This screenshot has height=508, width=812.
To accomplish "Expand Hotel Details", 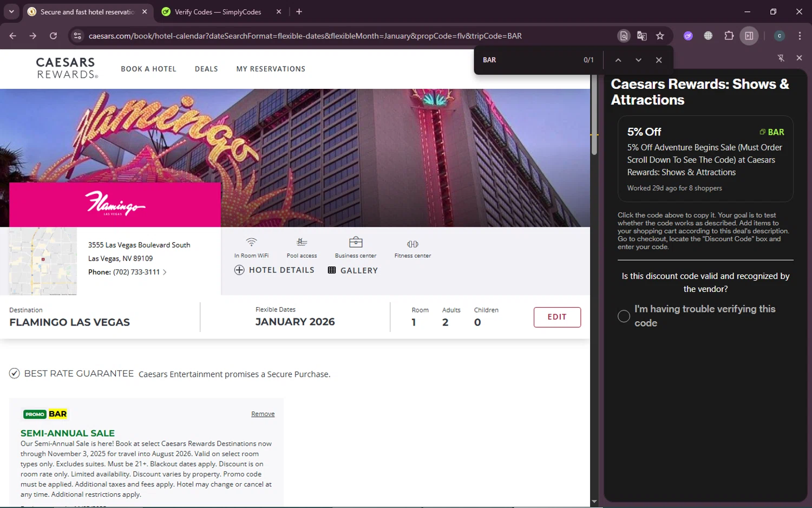I will click(274, 270).
